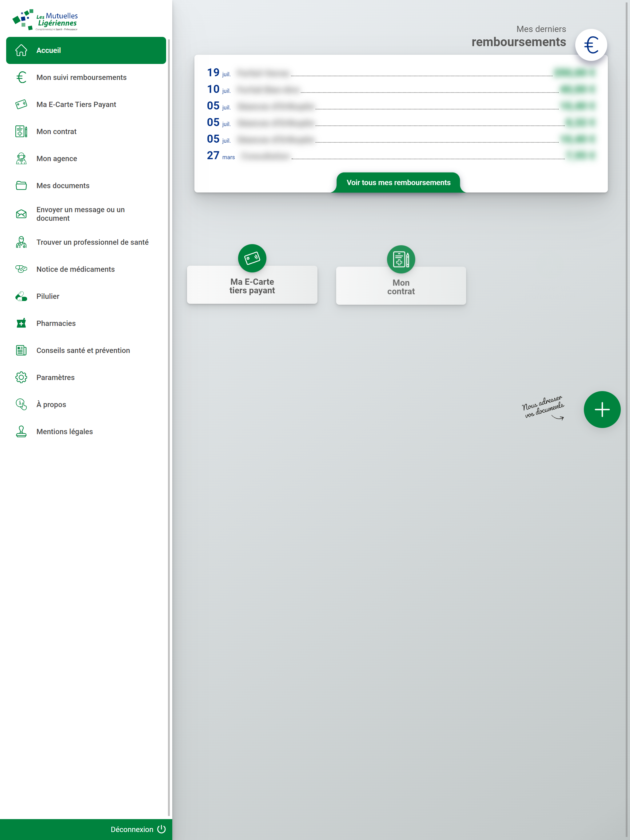Viewport: 630px width, 840px height.
Task: Open Mentions légales menu item
Action: click(x=86, y=431)
